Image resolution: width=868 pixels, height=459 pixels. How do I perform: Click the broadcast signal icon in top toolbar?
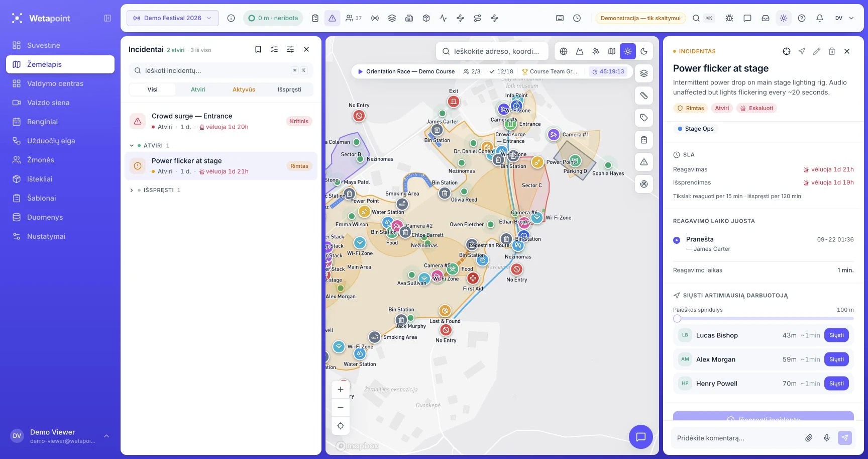375,18
